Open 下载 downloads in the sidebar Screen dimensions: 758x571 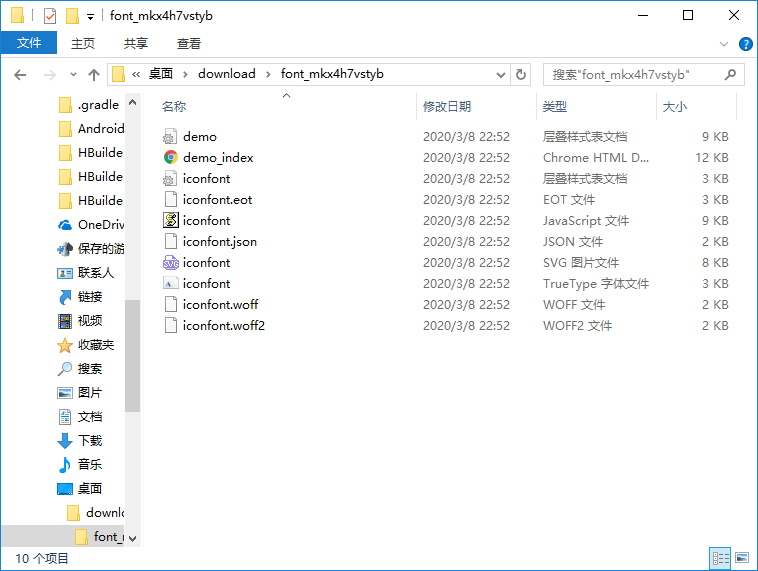pos(80,440)
